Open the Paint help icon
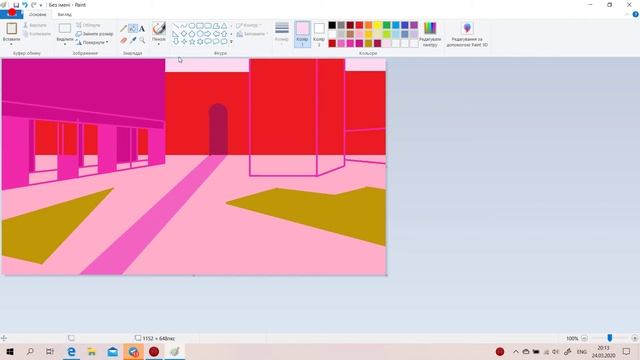640x360 pixels. tap(636, 14)
